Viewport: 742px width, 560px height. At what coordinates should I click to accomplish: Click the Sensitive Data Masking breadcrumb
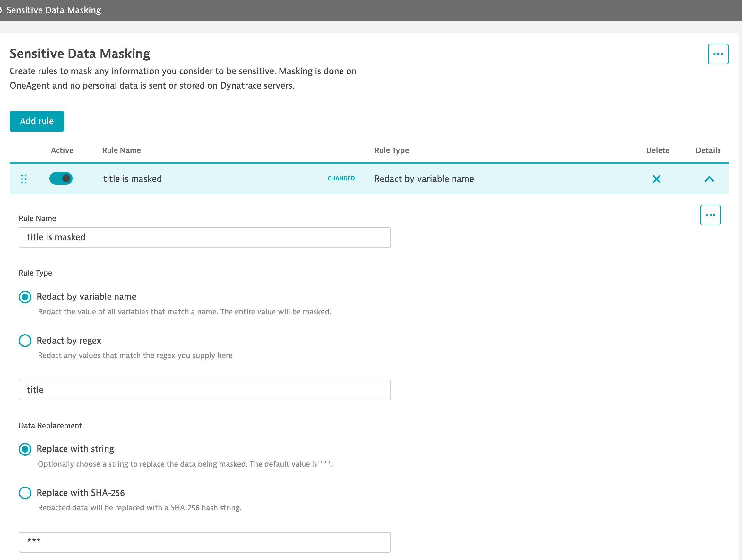(x=54, y=10)
